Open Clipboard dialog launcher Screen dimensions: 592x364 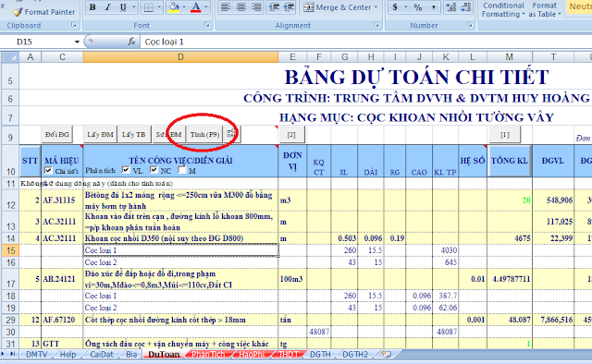coord(74,25)
